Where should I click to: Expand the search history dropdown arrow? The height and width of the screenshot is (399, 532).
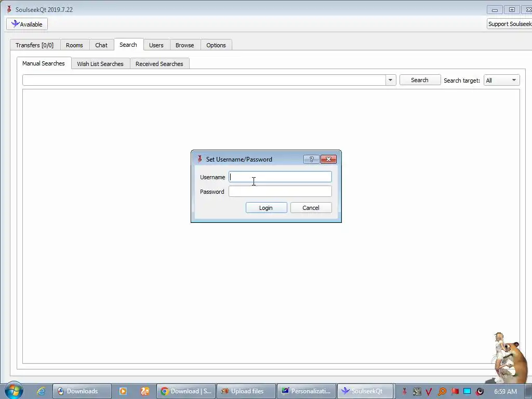point(391,80)
